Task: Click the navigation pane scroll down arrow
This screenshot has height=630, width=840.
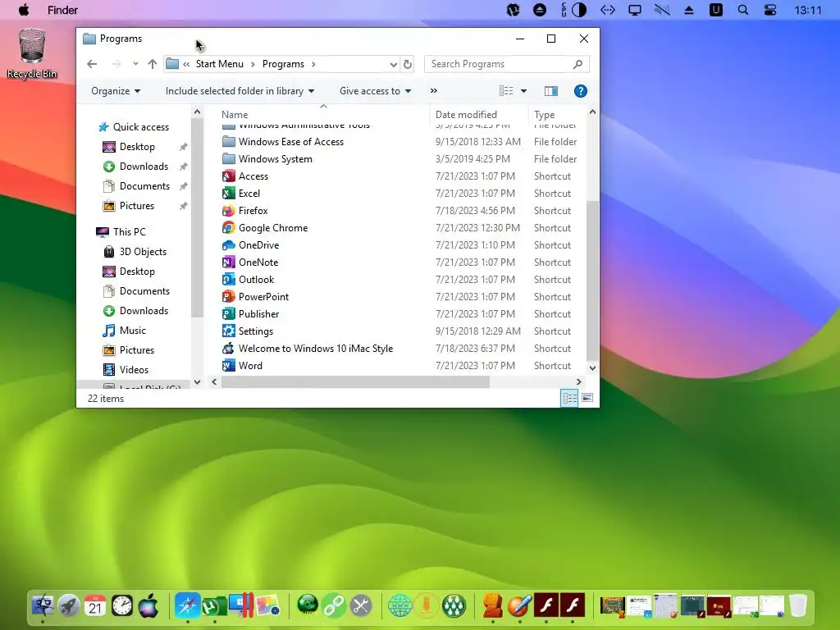Action: tap(197, 382)
